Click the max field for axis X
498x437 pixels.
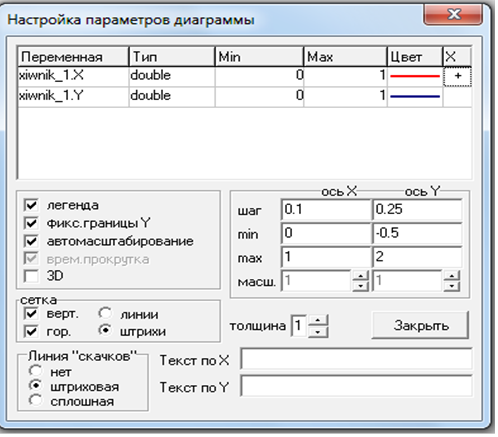pos(326,257)
